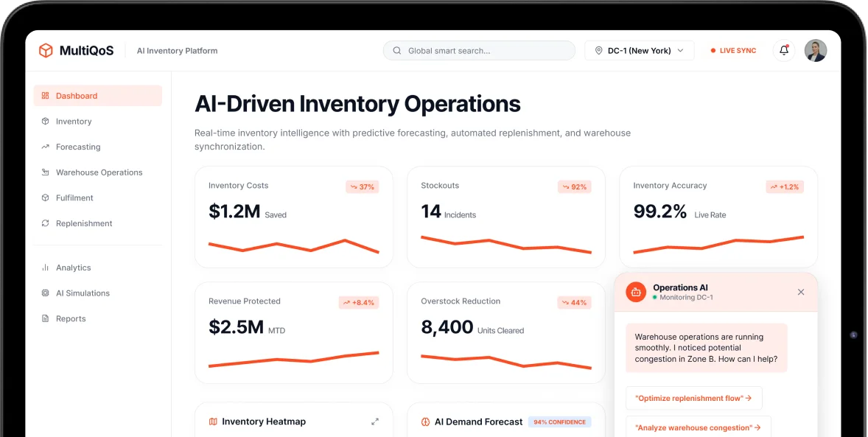Image resolution: width=868 pixels, height=437 pixels.
Task: Open Warehouse Operations in the sidebar
Action: (x=98, y=172)
